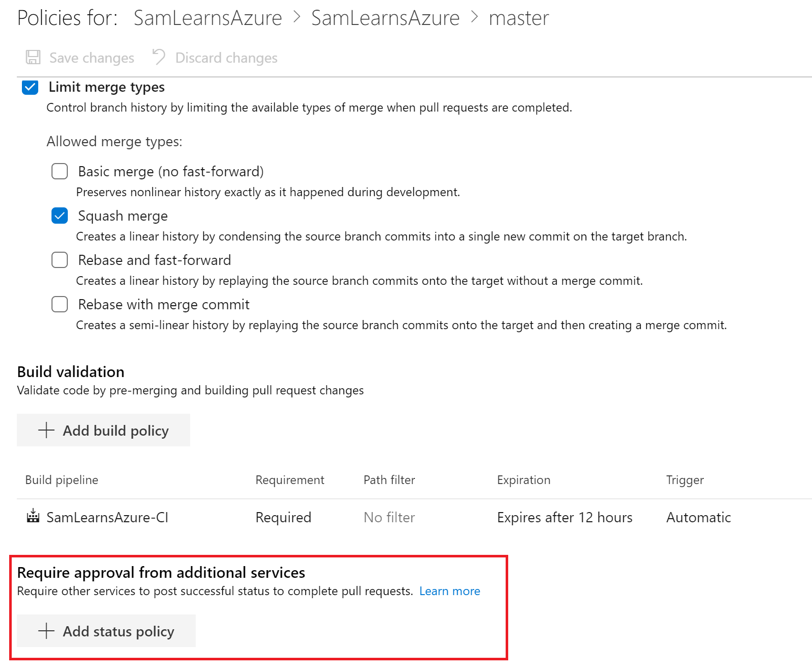Click the Build pipeline column header
The width and height of the screenshot is (812, 669).
pyautogui.click(x=62, y=480)
